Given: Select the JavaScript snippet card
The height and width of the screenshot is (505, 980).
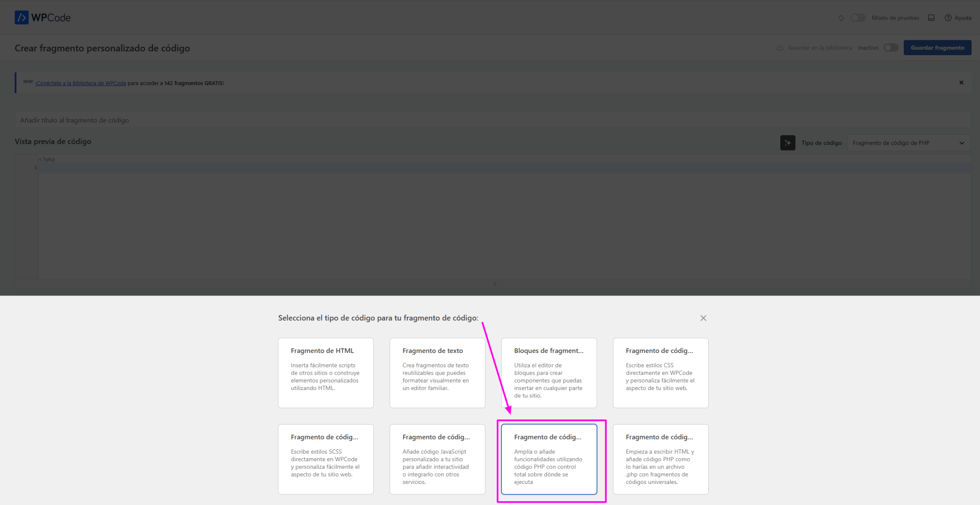Looking at the screenshot, I should [437, 459].
